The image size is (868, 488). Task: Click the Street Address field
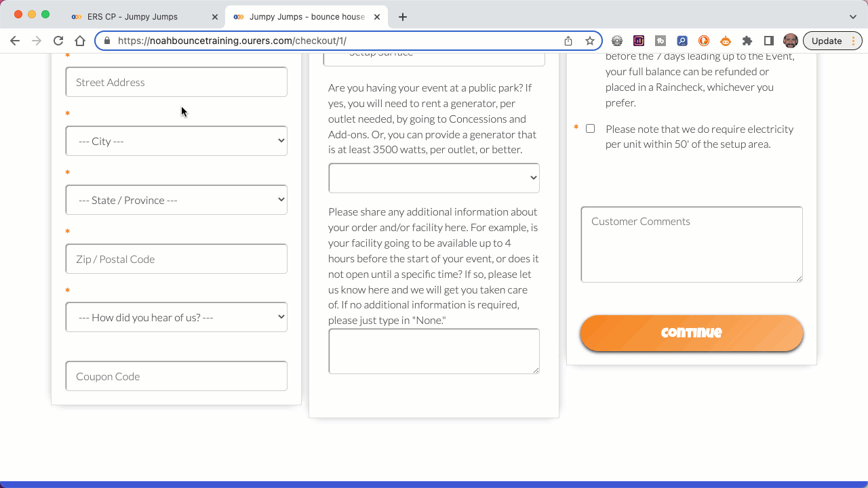(x=176, y=82)
